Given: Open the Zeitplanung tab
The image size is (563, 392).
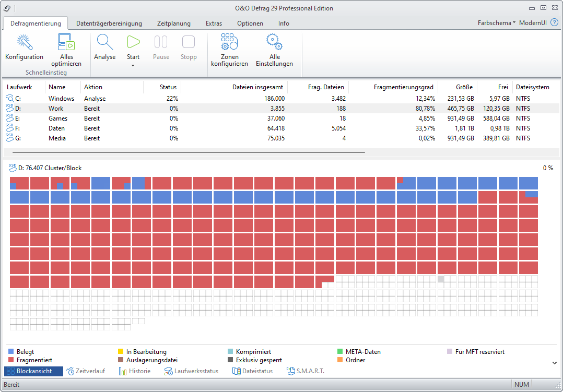Looking at the screenshot, I should [174, 23].
